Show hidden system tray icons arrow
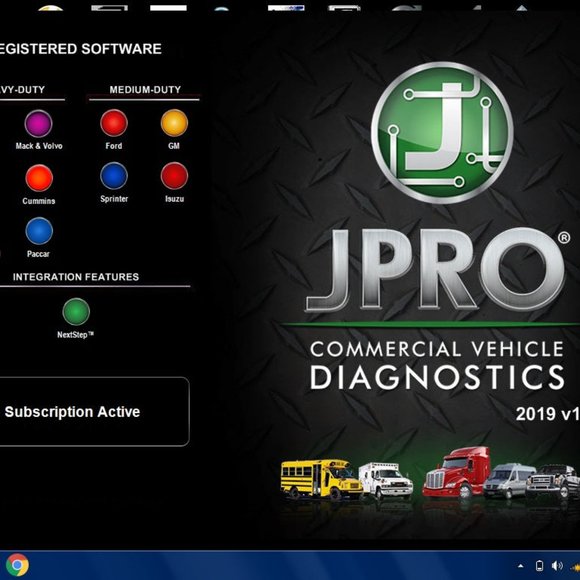This screenshot has height=580, width=580. point(521,566)
